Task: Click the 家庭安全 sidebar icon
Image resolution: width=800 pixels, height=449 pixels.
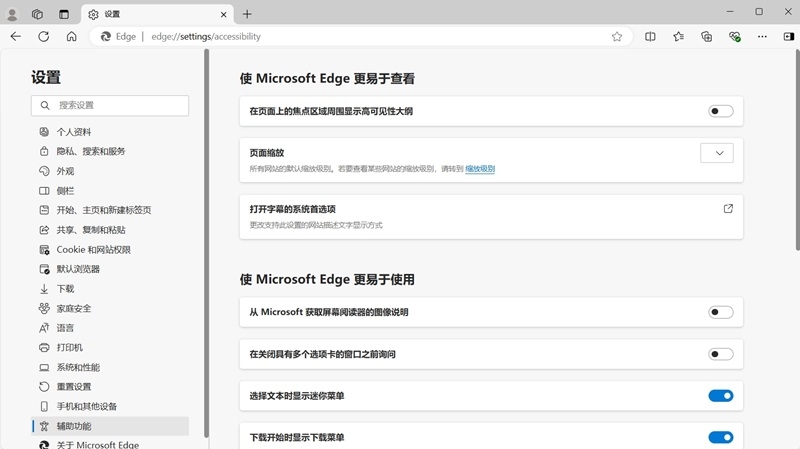Action: coord(44,308)
